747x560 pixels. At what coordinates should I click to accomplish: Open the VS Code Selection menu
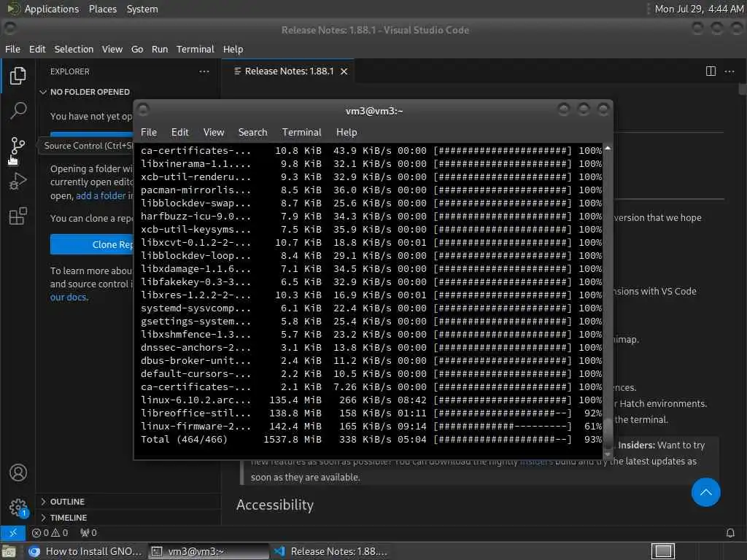[74, 49]
